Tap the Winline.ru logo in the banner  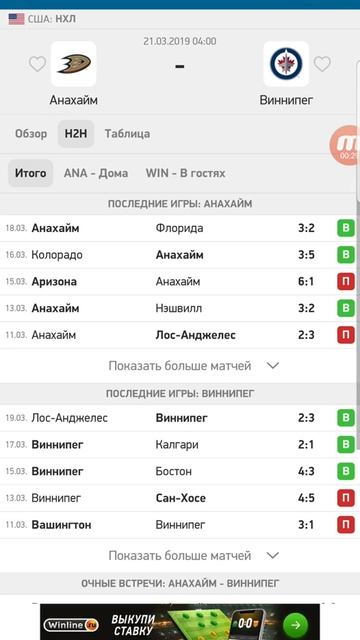coord(71,625)
